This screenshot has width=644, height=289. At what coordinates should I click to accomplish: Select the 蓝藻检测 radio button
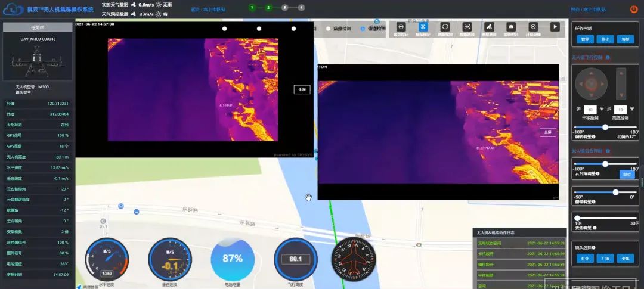pyautogui.click(x=329, y=29)
